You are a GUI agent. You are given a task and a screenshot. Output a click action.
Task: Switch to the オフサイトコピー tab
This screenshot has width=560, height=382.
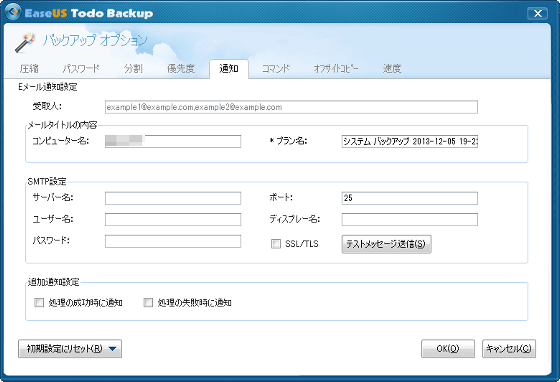[335, 69]
